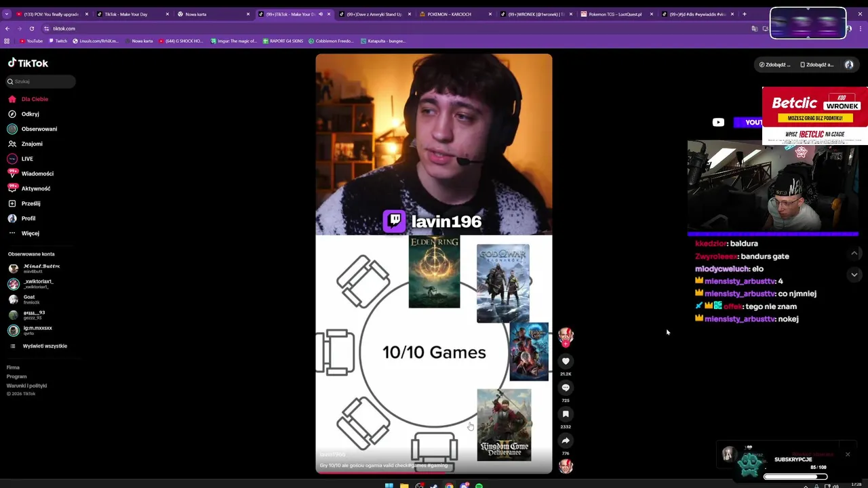
Task: Switch to 'Dave z Ameryki Stand Up' tab
Action: click(373, 14)
